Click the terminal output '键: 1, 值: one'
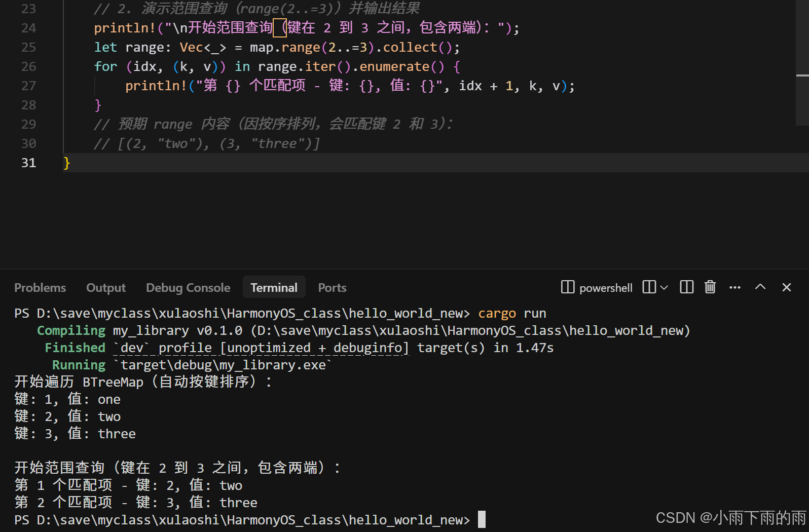809x532 pixels. tap(67, 400)
